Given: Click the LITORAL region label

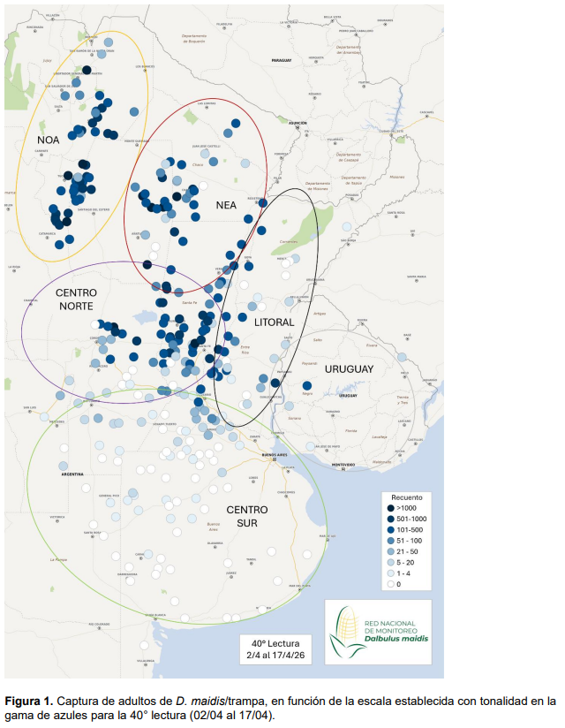Looking at the screenshot, I should pyautogui.click(x=274, y=322).
